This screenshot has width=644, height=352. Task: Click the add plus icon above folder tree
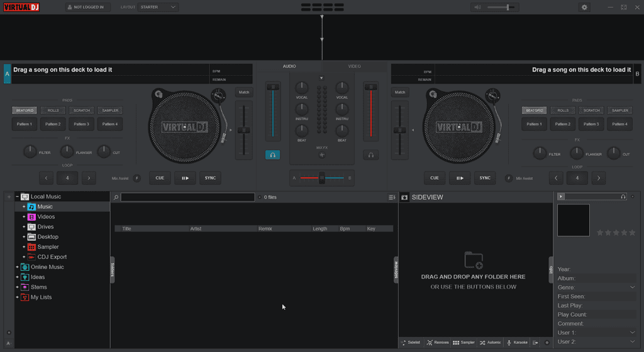pyautogui.click(x=9, y=197)
